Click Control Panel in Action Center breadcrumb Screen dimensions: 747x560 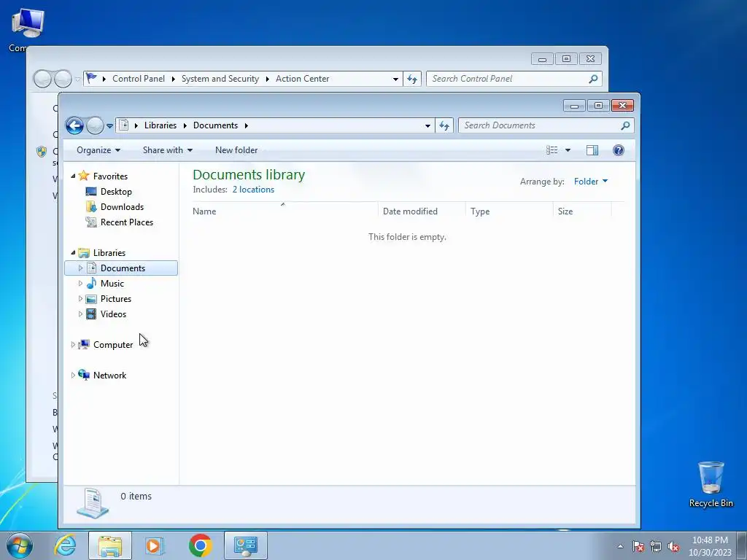click(138, 79)
